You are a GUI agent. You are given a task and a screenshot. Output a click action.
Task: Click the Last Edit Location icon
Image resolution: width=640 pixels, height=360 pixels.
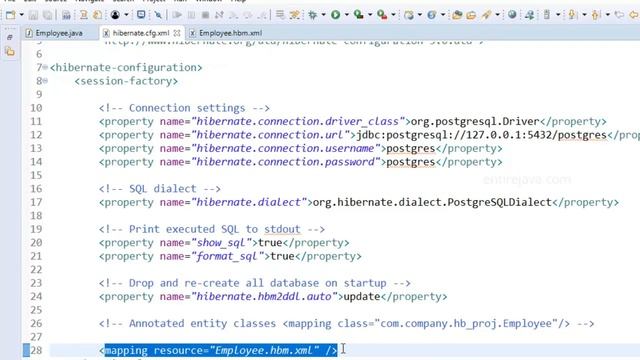click(x=620, y=15)
